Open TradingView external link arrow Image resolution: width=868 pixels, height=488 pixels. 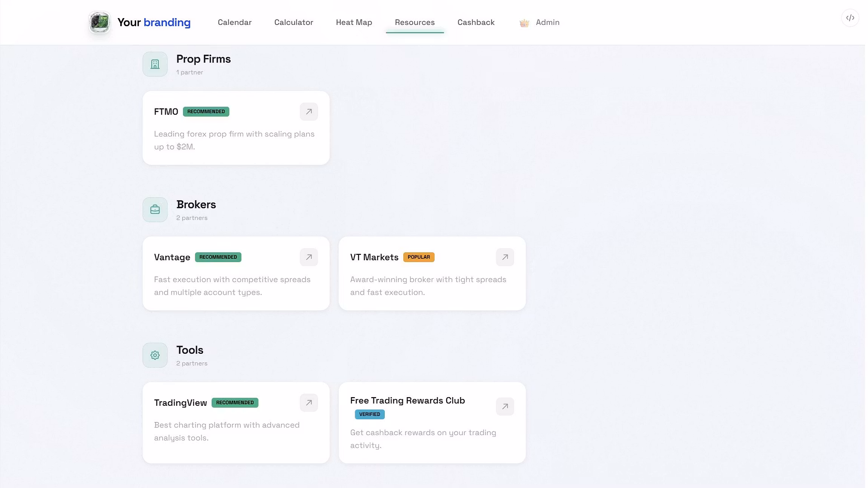point(309,403)
